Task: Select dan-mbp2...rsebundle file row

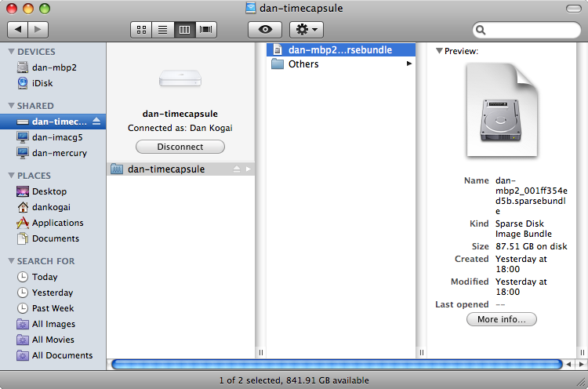Action: (341, 50)
